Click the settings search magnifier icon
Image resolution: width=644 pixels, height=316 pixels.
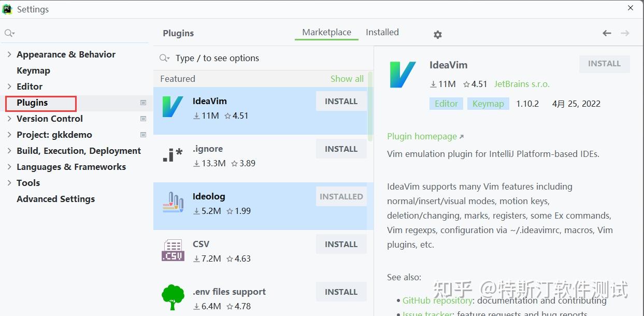[x=9, y=33]
